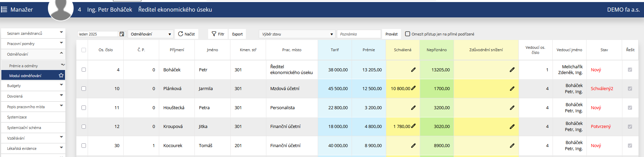Toggle Řešit checkbox in Kocourek row

pyautogui.click(x=630, y=145)
